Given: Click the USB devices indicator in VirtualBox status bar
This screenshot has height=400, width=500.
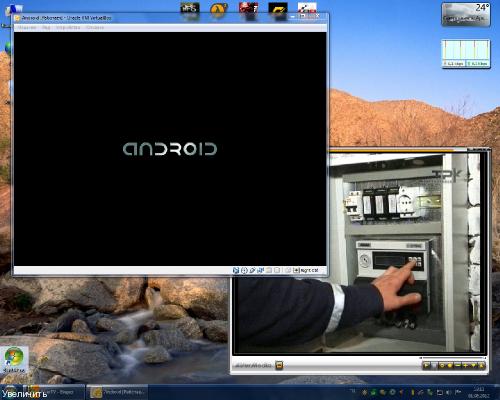Looking at the screenshot, I should tap(252, 270).
